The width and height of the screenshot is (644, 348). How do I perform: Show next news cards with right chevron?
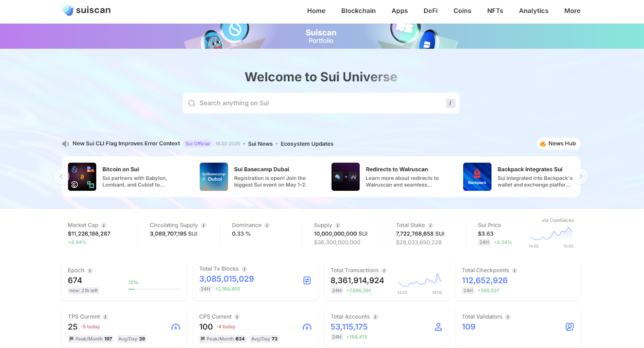pyautogui.click(x=580, y=177)
